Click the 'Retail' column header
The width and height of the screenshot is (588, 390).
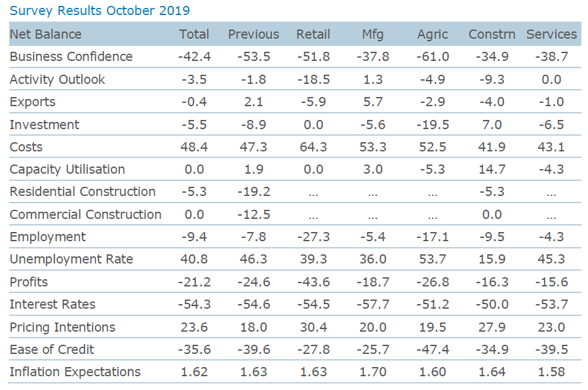[313, 34]
